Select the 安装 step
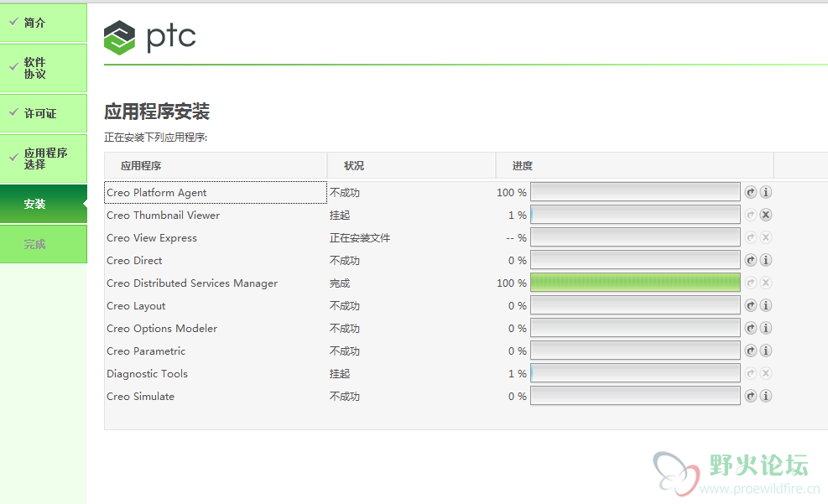828x504 pixels. [x=44, y=204]
